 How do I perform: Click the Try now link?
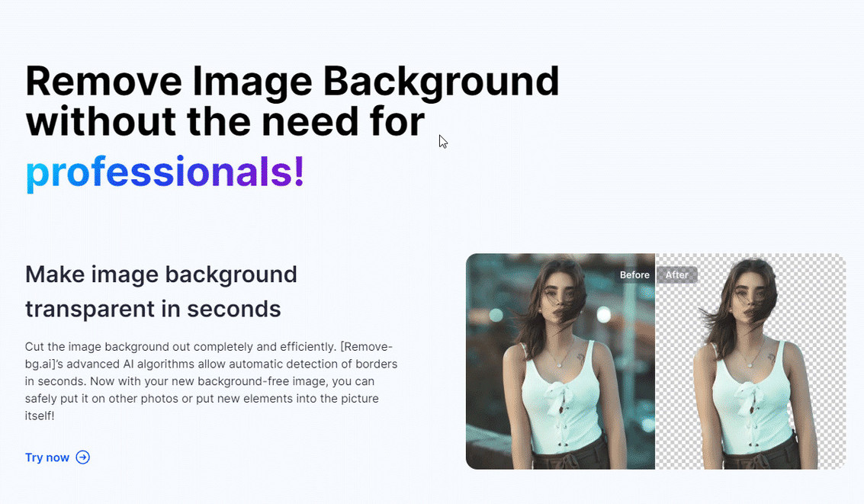(x=47, y=457)
